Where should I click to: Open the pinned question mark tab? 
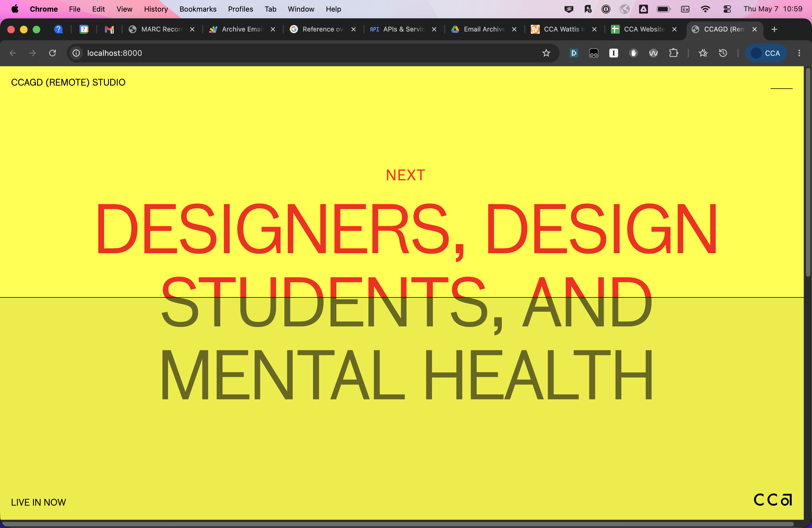click(x=59, y=29)
